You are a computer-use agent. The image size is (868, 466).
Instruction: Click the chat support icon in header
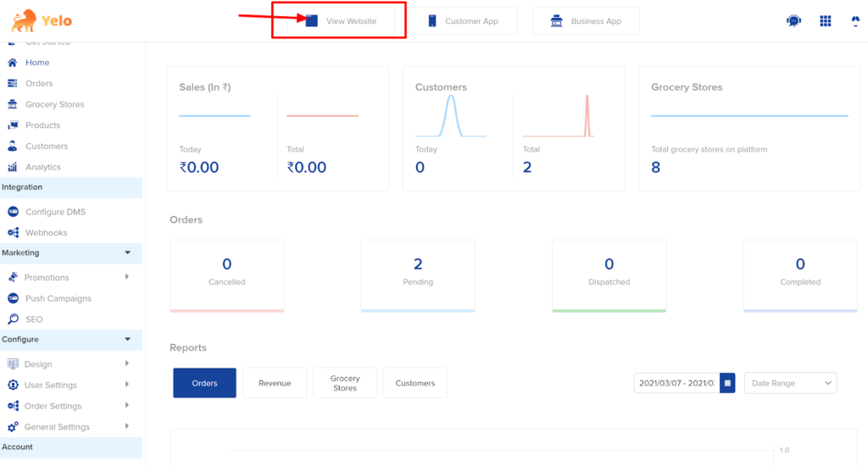coord(793,21)
